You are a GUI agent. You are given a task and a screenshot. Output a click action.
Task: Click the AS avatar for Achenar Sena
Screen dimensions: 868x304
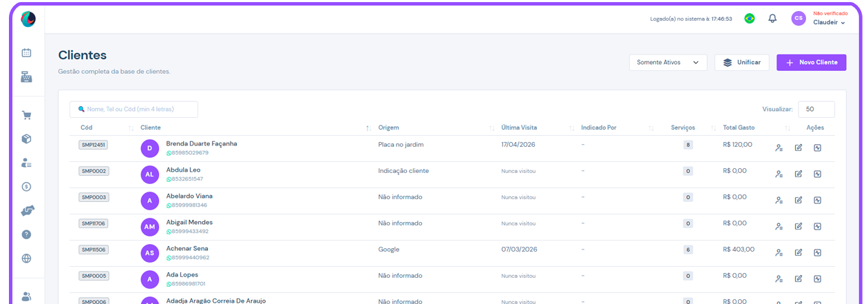150,253
